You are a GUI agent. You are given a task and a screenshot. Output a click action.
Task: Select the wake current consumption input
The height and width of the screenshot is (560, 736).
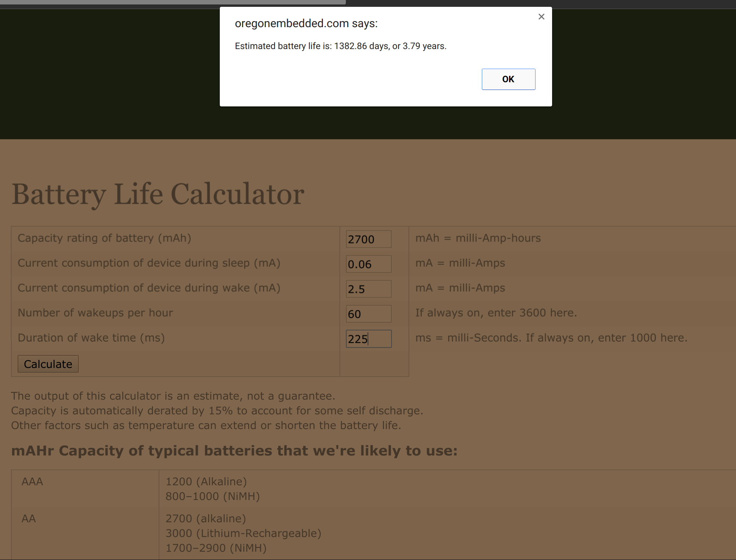click(368, 289)
